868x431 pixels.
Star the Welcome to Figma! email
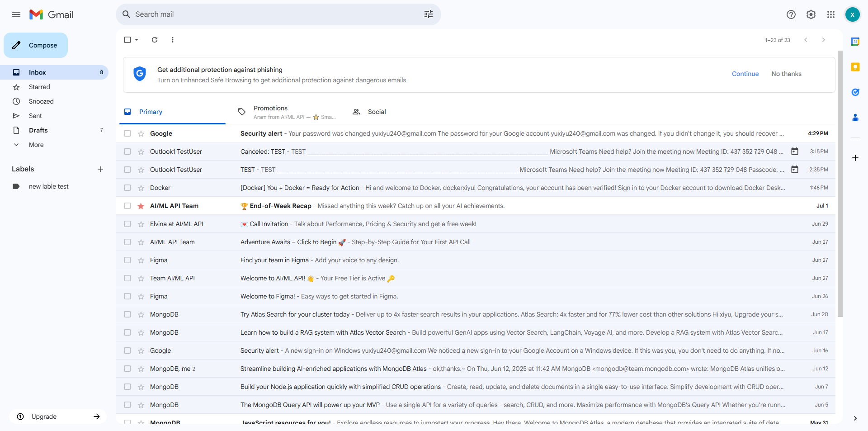[141, 296]
